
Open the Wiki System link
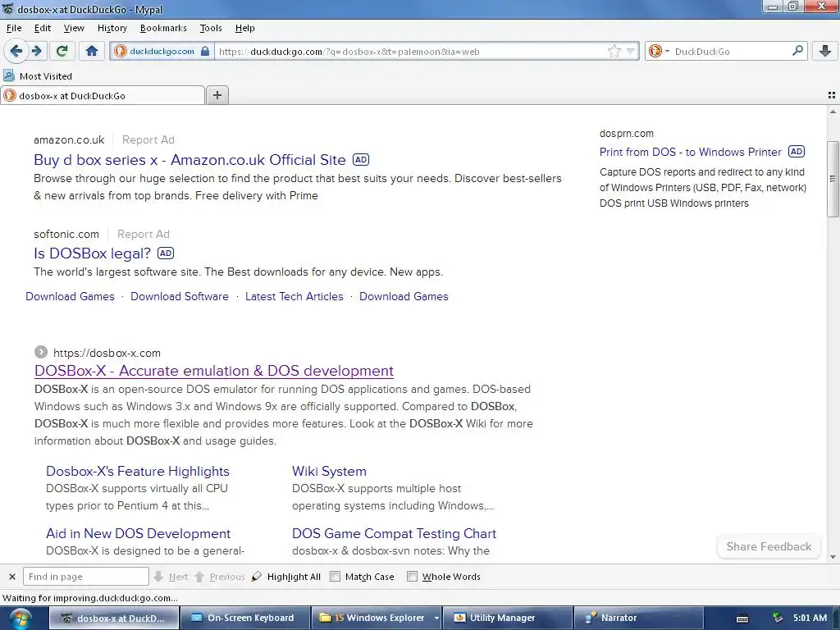(329, 472)
